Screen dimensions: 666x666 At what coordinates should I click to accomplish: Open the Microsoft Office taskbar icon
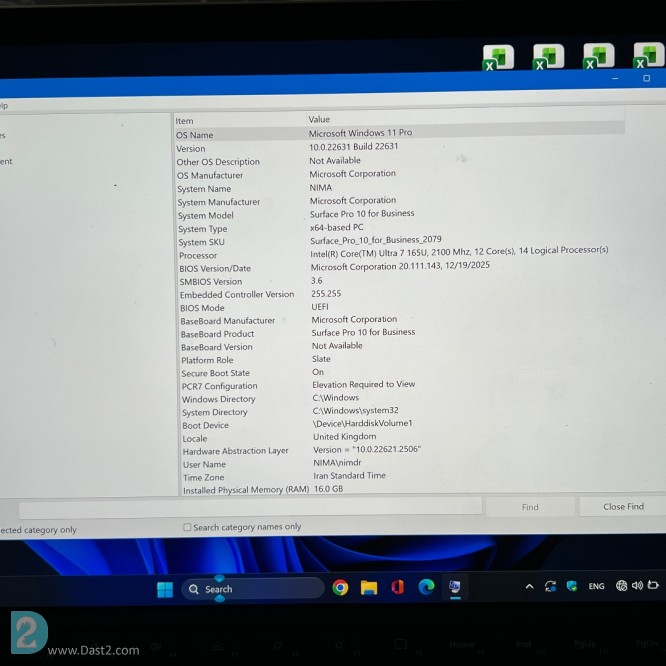click(x=398, y=587)
